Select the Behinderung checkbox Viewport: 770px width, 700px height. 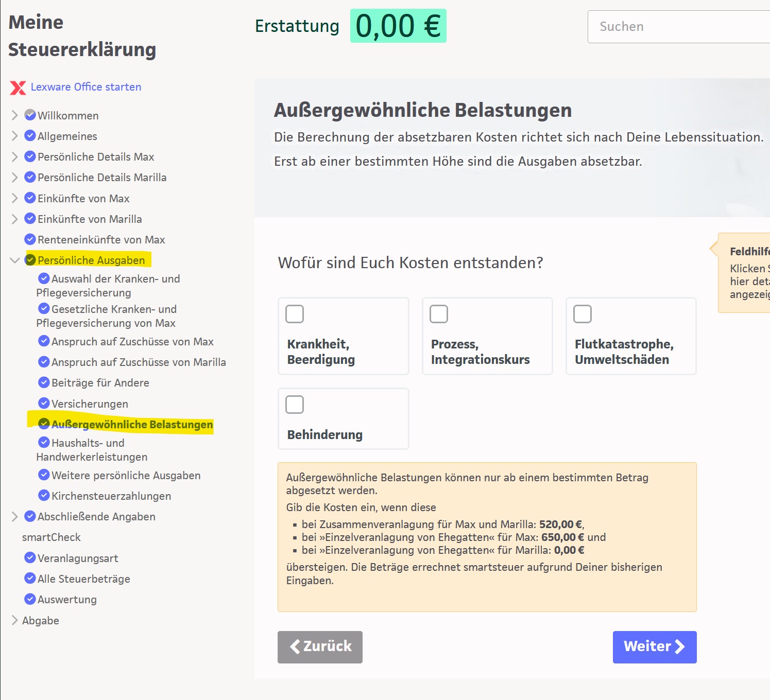click(295, 405)
